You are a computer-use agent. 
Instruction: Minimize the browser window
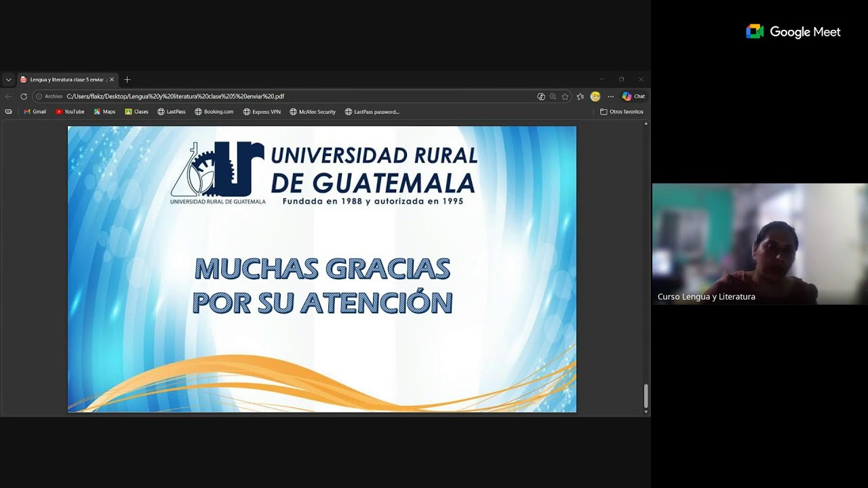[x=601, y=79]
